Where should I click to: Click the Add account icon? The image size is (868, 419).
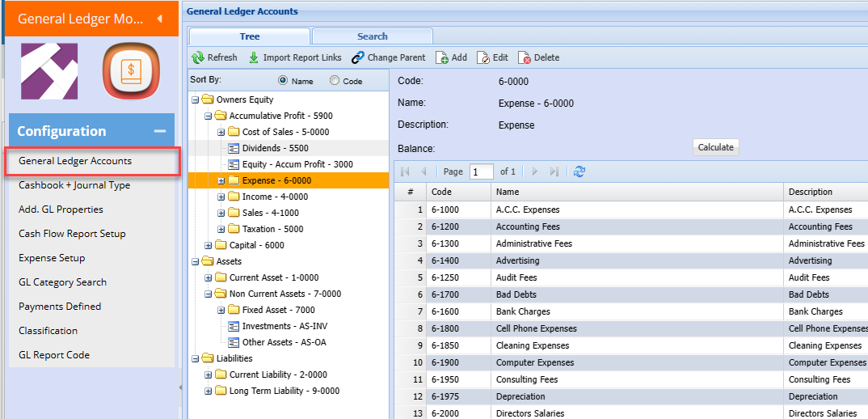point(442,57)
